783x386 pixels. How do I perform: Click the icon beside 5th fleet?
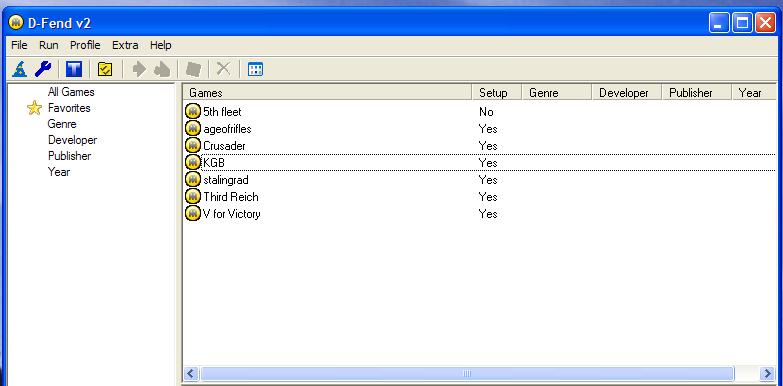coord(193,111)
